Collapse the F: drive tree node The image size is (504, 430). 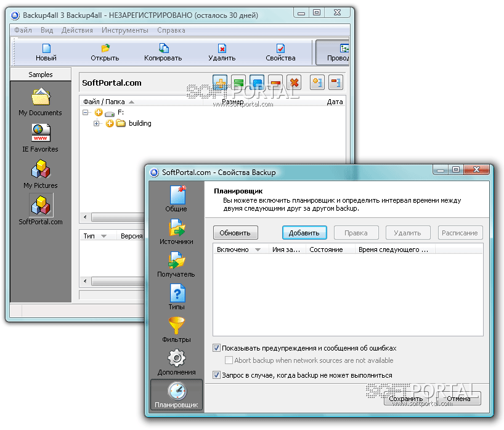(85, 113)
